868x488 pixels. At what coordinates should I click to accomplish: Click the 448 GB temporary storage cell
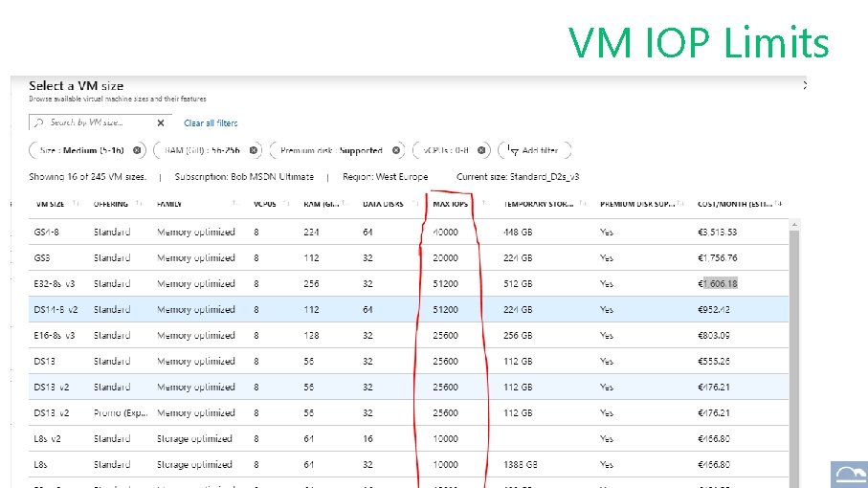click(x=518, y=233)
